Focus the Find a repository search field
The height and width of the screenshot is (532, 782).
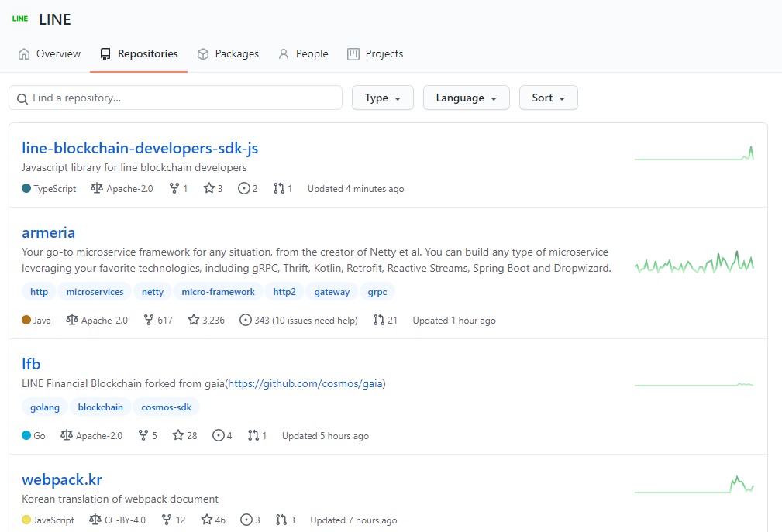[176, 98]
